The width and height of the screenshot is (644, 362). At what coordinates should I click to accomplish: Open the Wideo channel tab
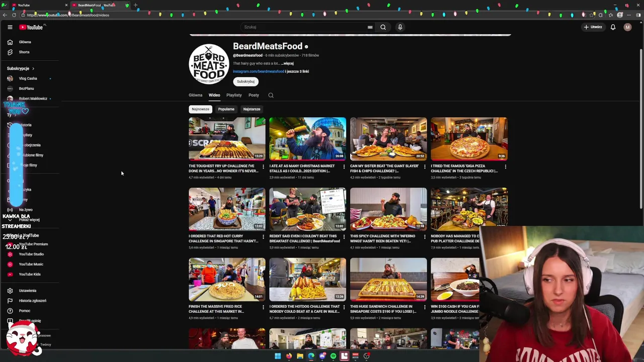(214, 95)
